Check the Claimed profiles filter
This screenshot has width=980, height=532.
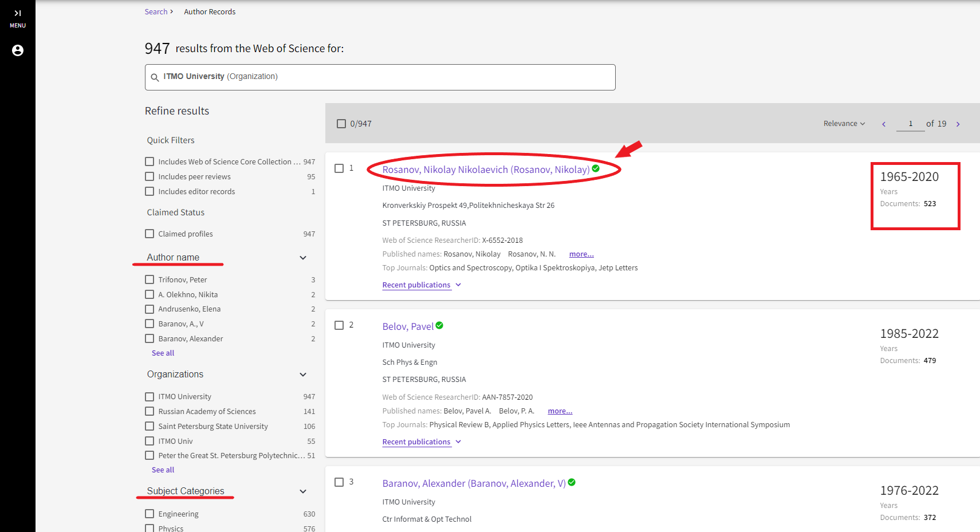pos(149,234)
